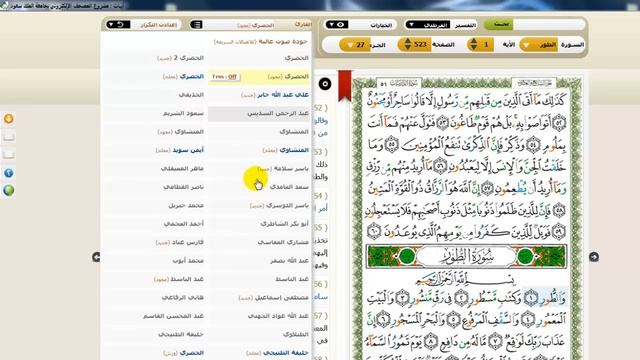This screenshot has width=640, height=360.
Task: Select reciter سعود الشريم
Action: click(183, 113)
